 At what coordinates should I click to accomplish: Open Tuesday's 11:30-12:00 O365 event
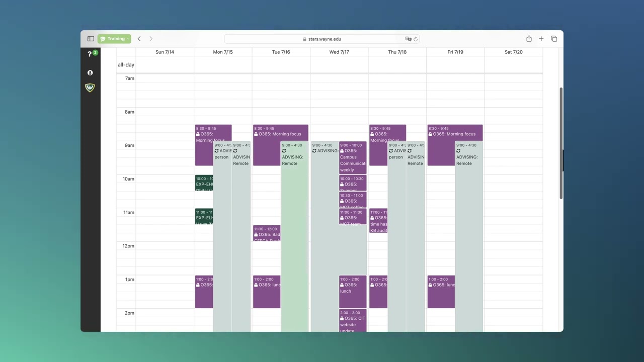tap(267, 234)
